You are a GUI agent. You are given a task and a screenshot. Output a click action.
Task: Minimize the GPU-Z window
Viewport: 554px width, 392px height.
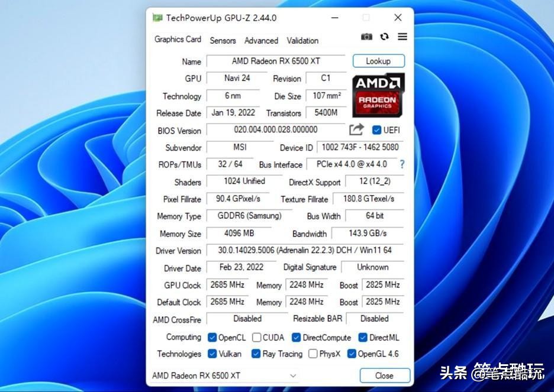(335, 18)
